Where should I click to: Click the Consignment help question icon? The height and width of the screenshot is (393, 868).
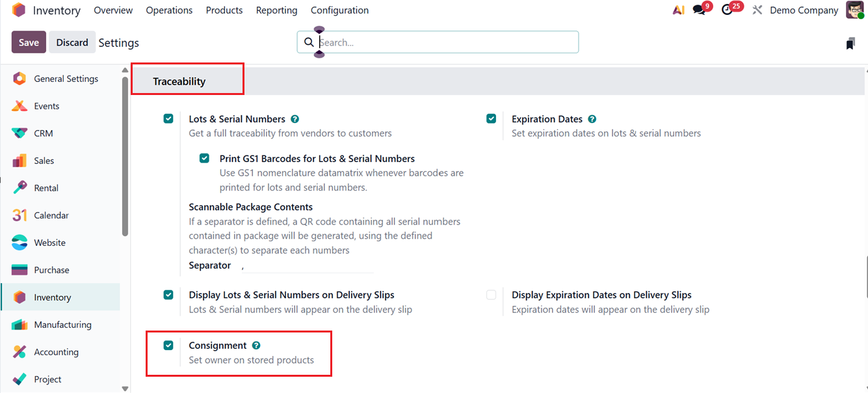point(256,346)
